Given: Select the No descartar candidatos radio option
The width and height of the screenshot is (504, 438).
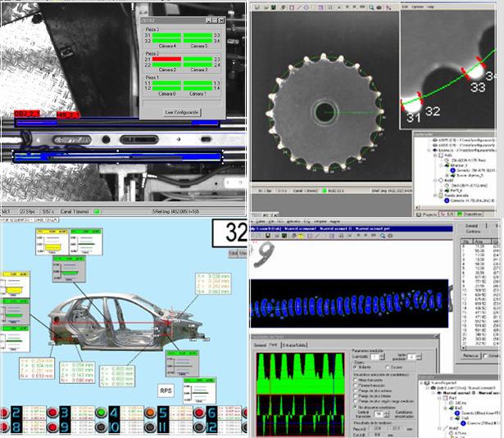Looking at the screenshot, I should click(356, 407).
